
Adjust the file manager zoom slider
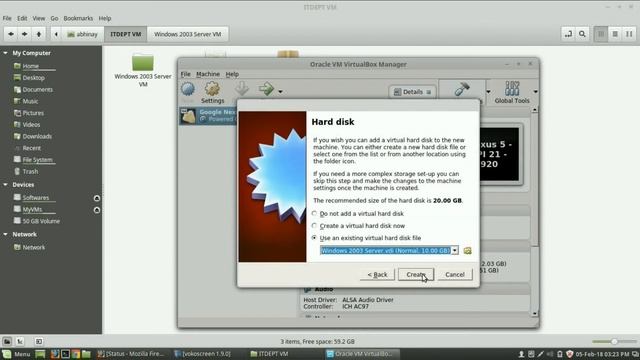click(x=614, y=341)
